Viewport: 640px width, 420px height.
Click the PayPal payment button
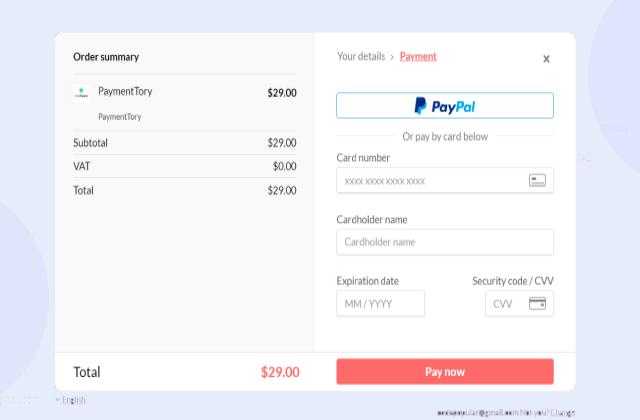(445, 106)
